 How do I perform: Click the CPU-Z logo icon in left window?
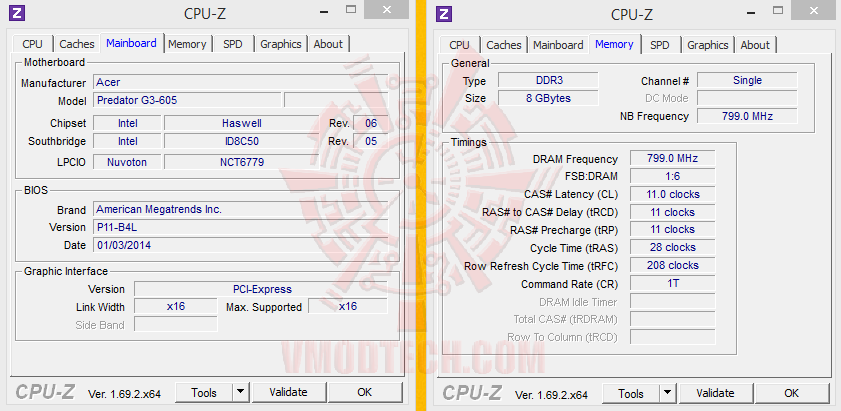coord(16,13)
